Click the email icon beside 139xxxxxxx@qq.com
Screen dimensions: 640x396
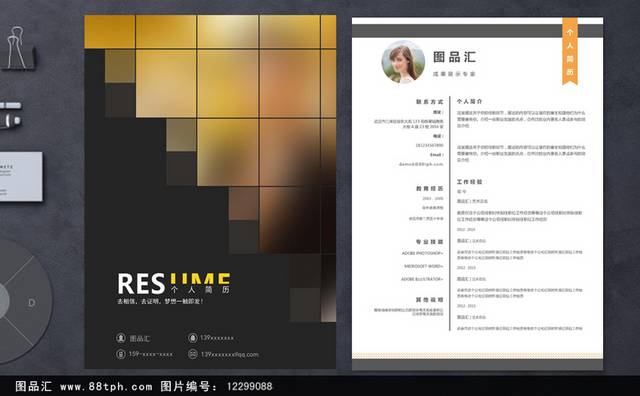coord(193,354)
